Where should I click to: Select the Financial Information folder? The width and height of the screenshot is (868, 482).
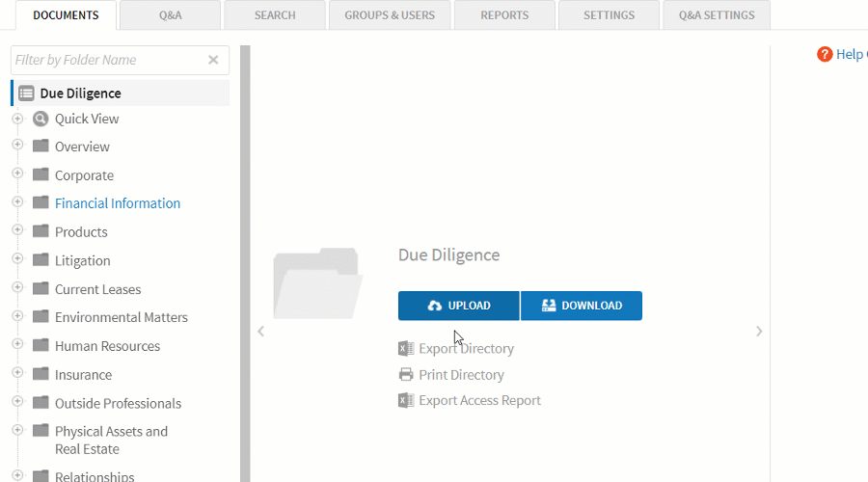pos(118,203)
